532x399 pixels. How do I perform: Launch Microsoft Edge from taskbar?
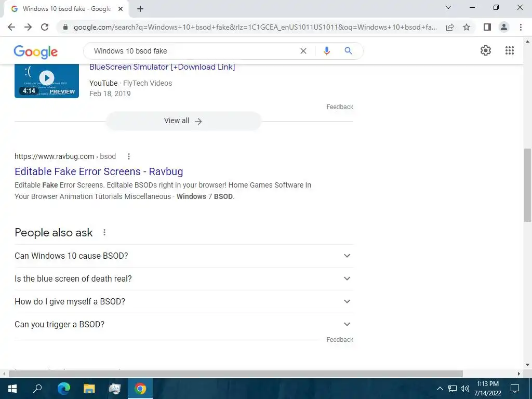coord(64,389)
